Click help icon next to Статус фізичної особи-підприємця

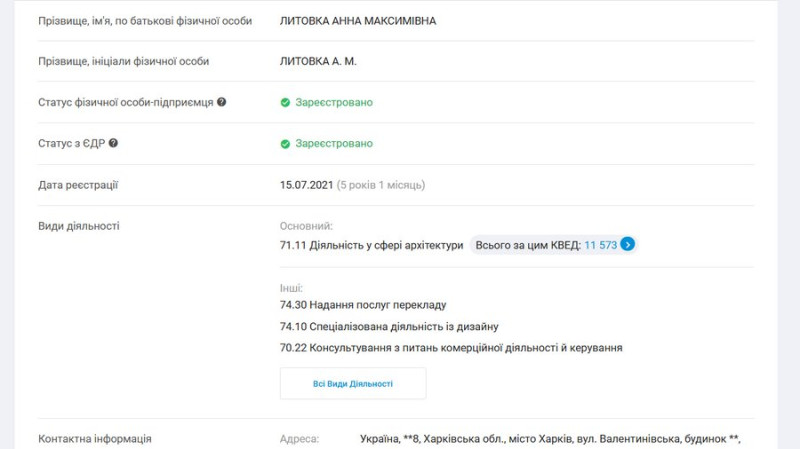221,102
